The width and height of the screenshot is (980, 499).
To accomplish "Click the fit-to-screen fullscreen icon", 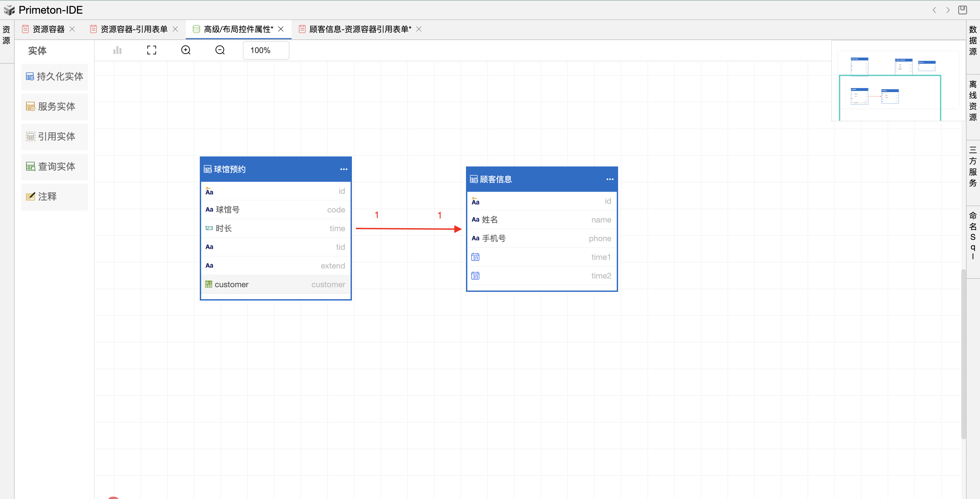I will [x=151, y=50].
